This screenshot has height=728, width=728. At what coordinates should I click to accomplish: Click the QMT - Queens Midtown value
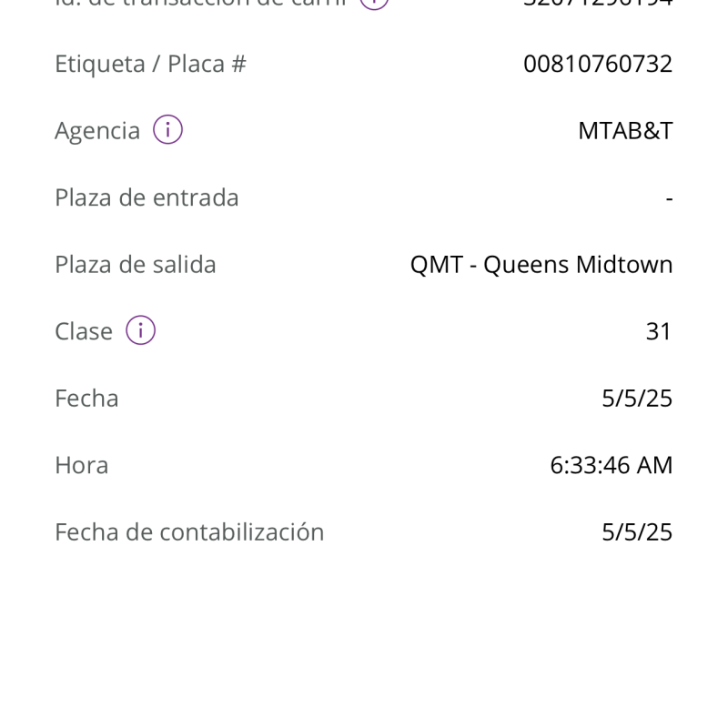541,265
